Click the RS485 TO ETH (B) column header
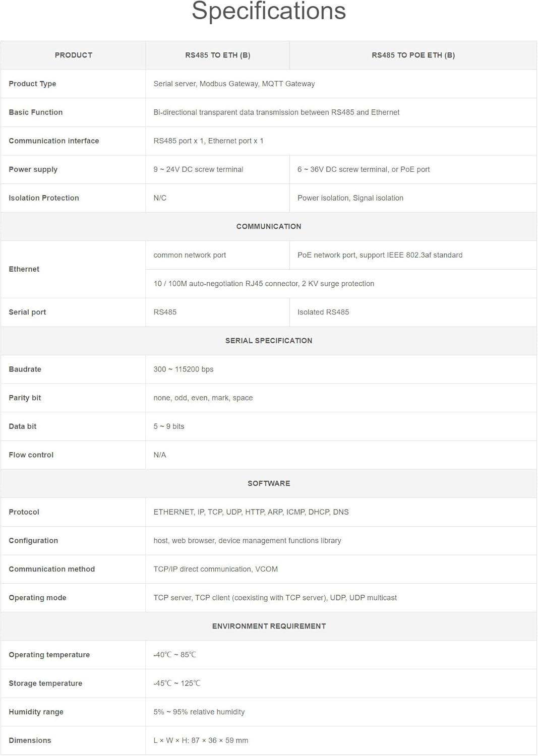Image resolution: width=538 pixels, height=756 pixels. point(217,55)
